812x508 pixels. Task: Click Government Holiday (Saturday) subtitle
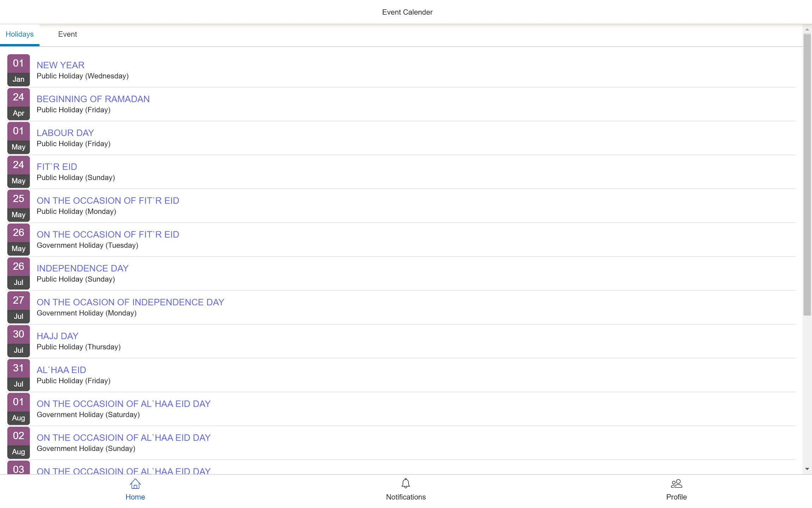pos(88,415)
